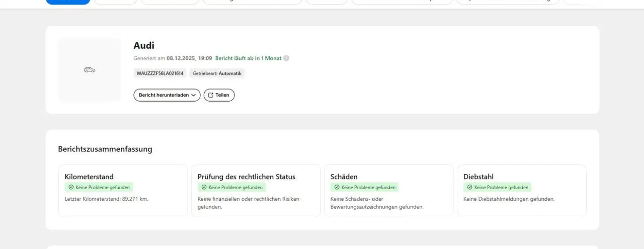This screenshot has height=249, width=644.
Task: Click the car placeholder icon
Action: [90, 70]
